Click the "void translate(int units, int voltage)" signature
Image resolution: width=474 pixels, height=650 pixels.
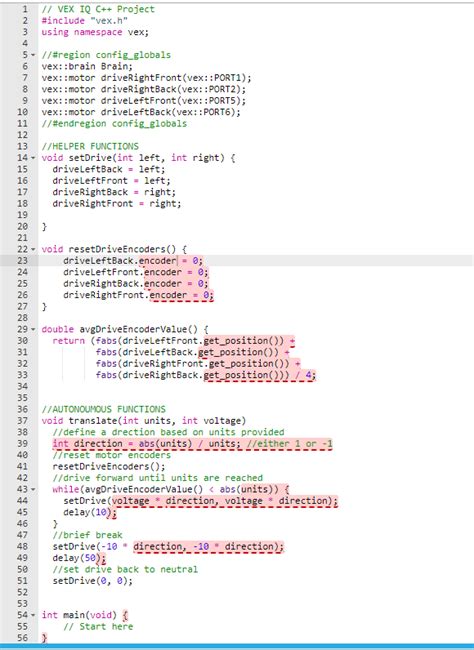(144, 421)
